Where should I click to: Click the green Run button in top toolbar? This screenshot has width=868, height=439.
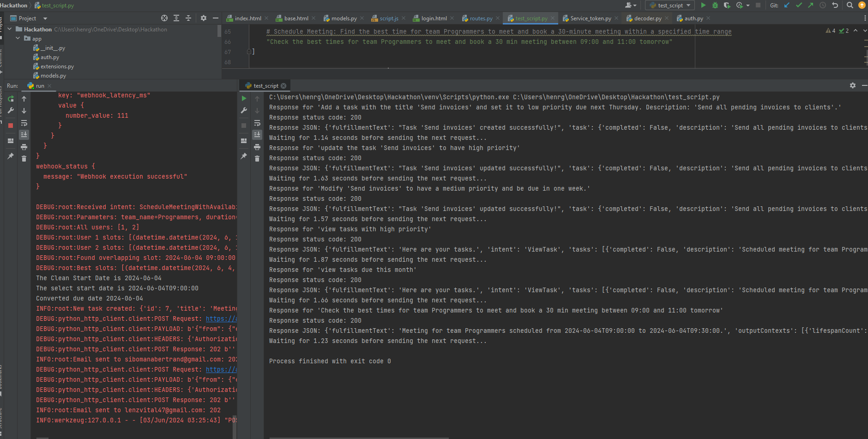703,6
